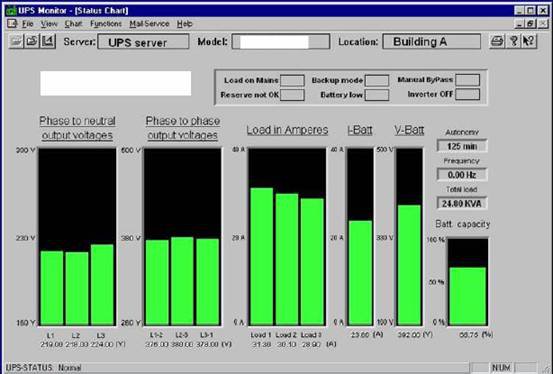The height and width of the screenshot is (374, 553).
Task: Click the question mark help icon
Action: 513,41
